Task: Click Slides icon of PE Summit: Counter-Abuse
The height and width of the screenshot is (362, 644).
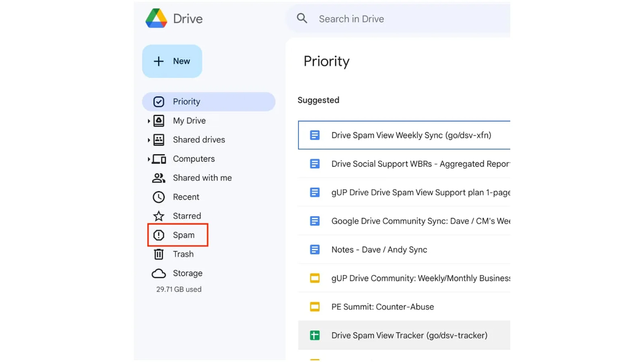Action: click(315, 306)
